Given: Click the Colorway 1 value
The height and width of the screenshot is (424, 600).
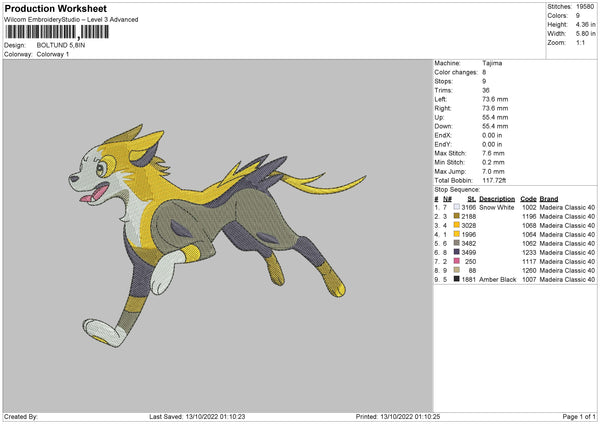Looking at the screenshot, I should [x=53, y=54].
